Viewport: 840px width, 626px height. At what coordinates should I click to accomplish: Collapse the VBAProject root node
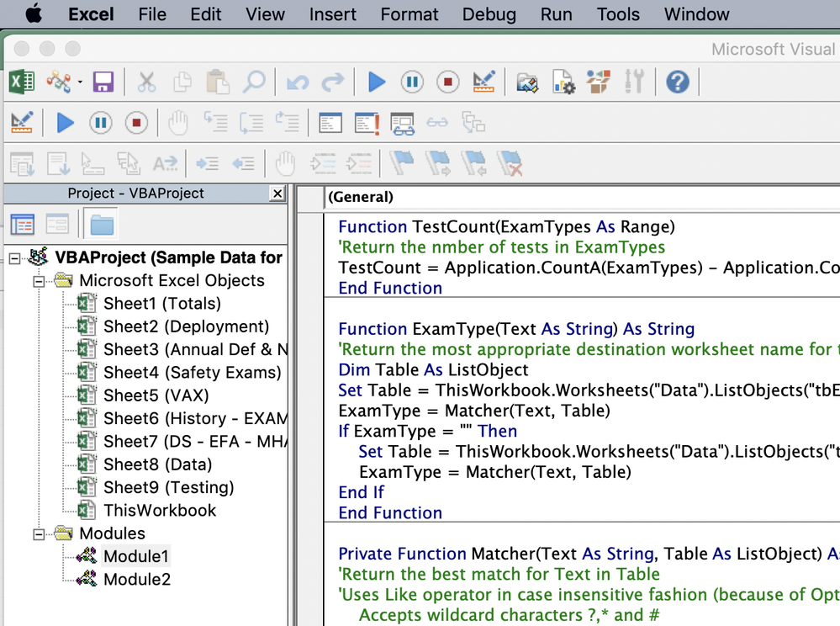pyautogui.click(x=15, y=257)
